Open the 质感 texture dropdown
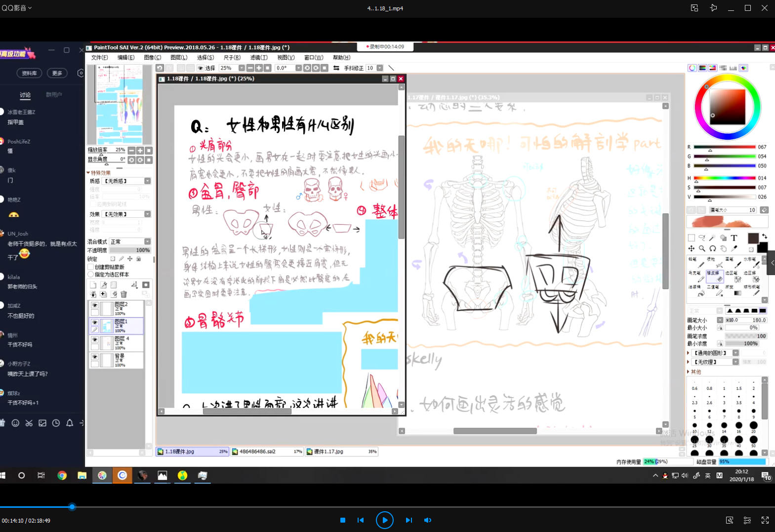775x532 pixels. click(x=147, y=181)
